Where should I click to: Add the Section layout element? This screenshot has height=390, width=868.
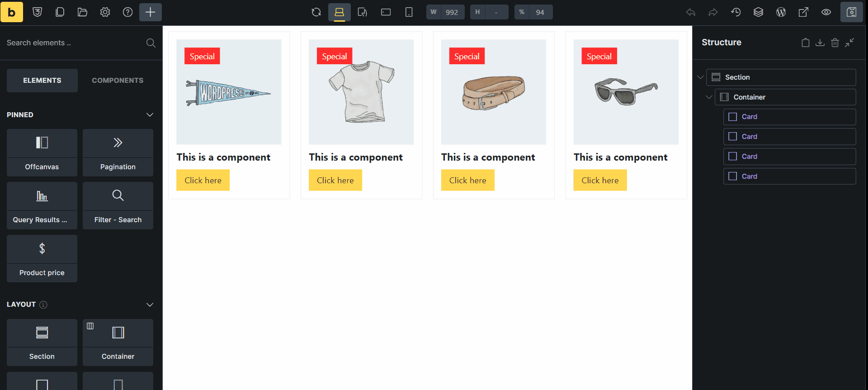(42, 342)
